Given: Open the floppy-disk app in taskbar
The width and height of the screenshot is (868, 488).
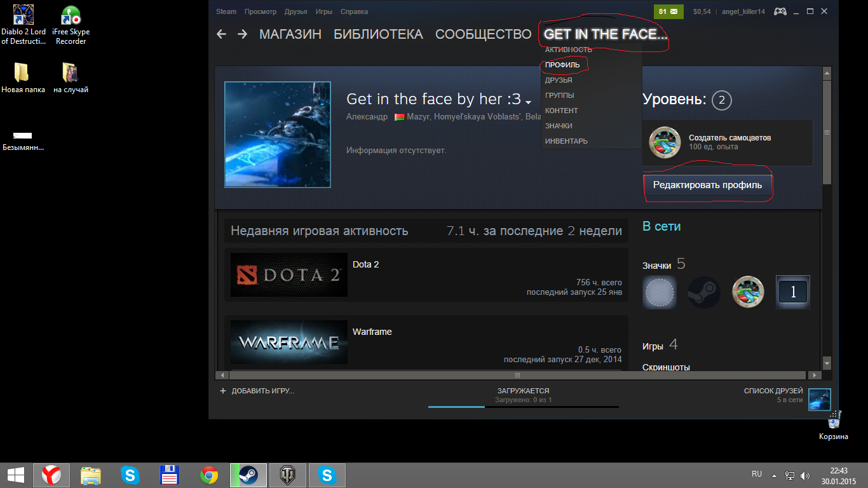Looking at the screenshot, I should tap(170, 475).
